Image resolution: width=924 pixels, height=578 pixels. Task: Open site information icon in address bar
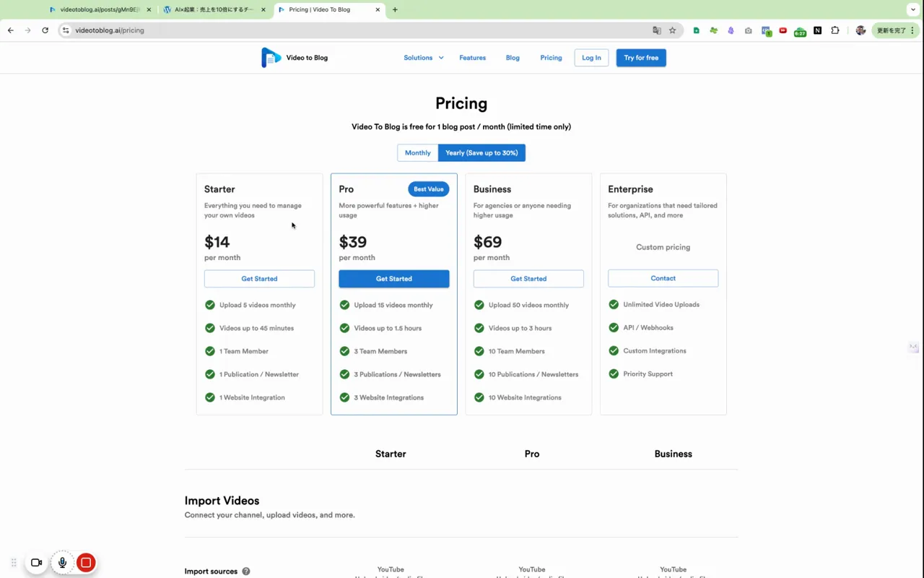pyautogui.click(x=66, y=30)
